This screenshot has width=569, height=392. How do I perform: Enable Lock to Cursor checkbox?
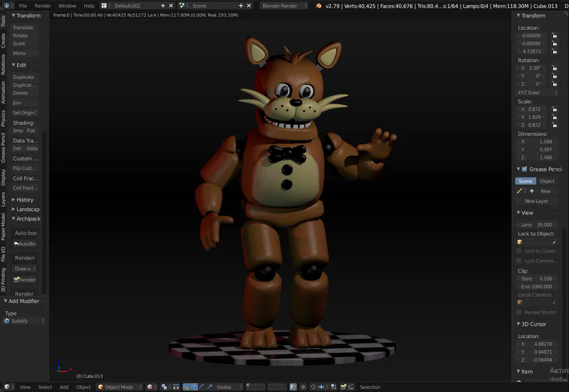tap(519, 251)
